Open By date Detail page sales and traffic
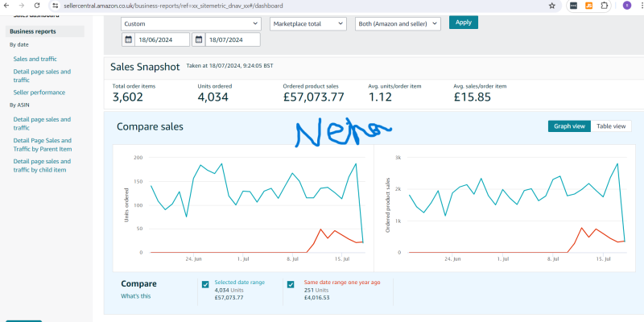Screen dimensions: 644x322 click(42, 76)
